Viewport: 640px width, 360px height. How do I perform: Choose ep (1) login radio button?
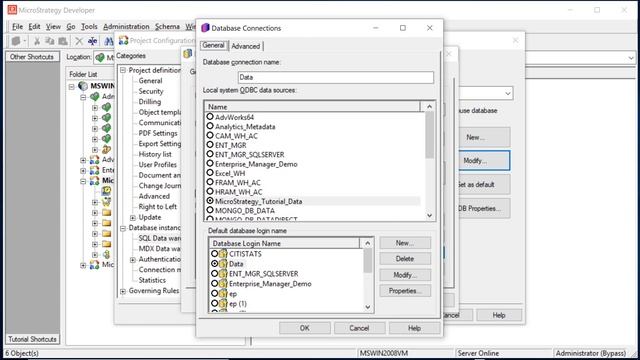click(214, 304)
